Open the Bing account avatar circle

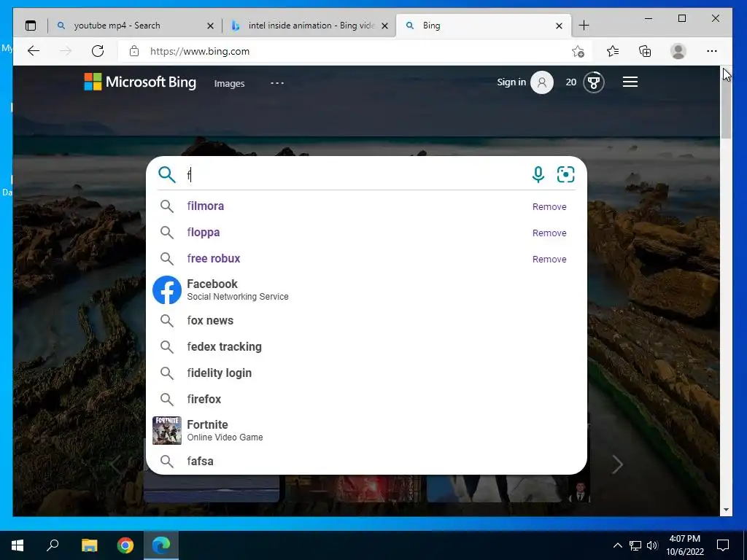tap(542, 82)
